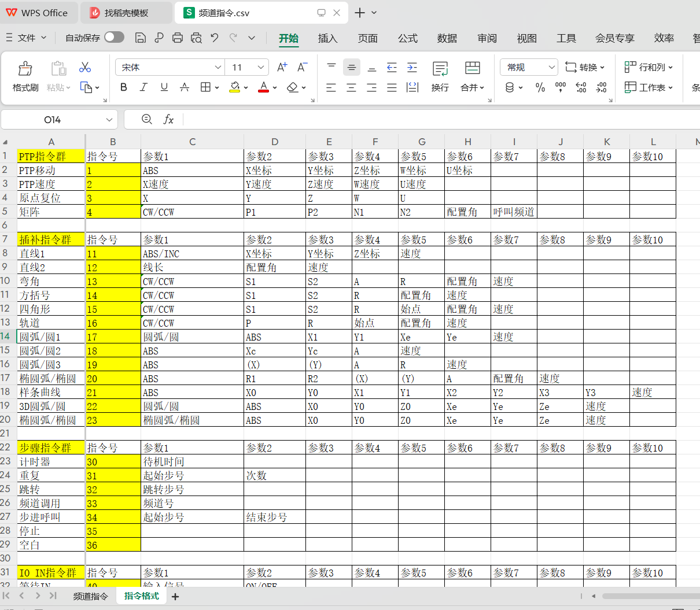Toggle the underline formatting button
Screen dimensions: 700x610
tap(164, 87)
